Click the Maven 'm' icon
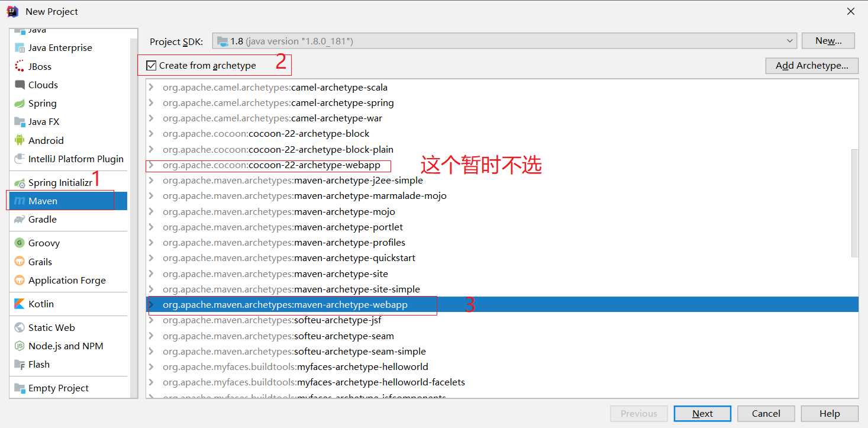Viewport: 868px width, 428px height. pyautogui.click(x=20, y=201)
